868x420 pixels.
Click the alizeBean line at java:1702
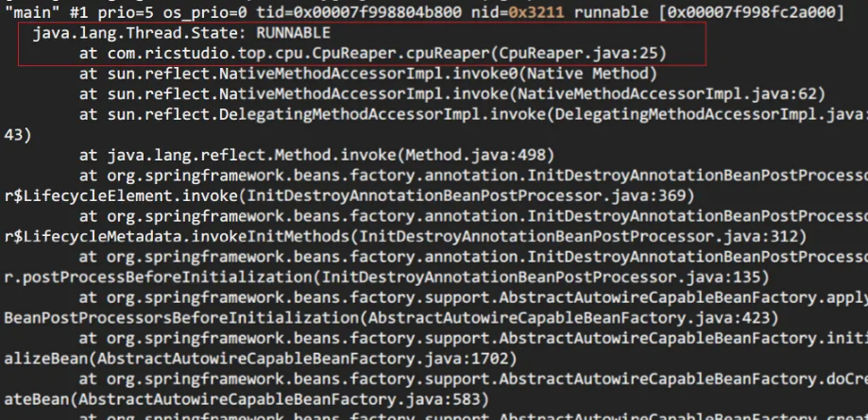point(261,359)
